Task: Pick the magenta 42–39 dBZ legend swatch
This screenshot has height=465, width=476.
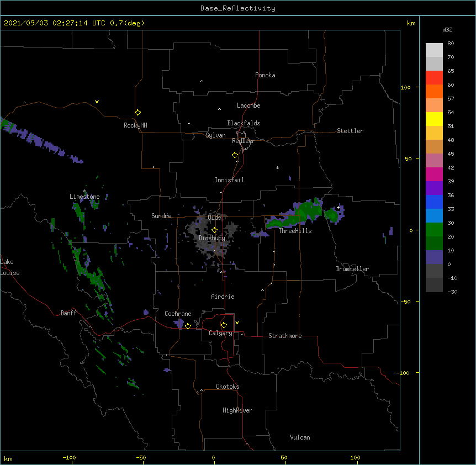Action: 434,174
